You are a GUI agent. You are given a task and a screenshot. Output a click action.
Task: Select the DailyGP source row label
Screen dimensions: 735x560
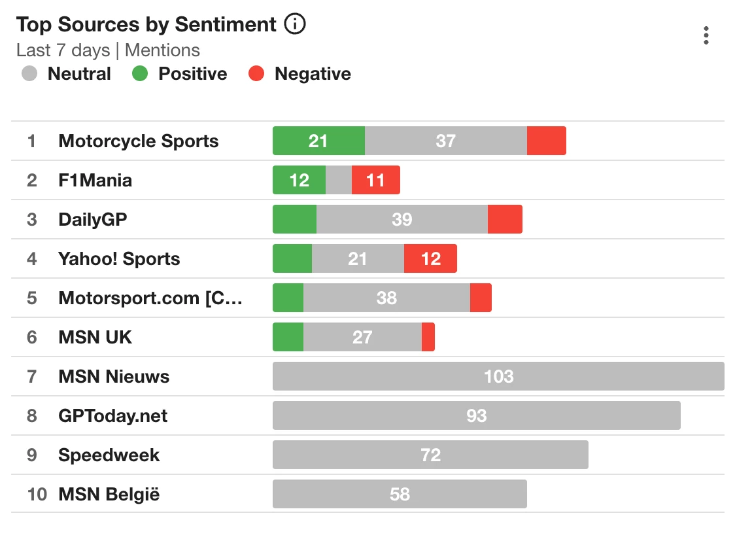coord(92,220)
